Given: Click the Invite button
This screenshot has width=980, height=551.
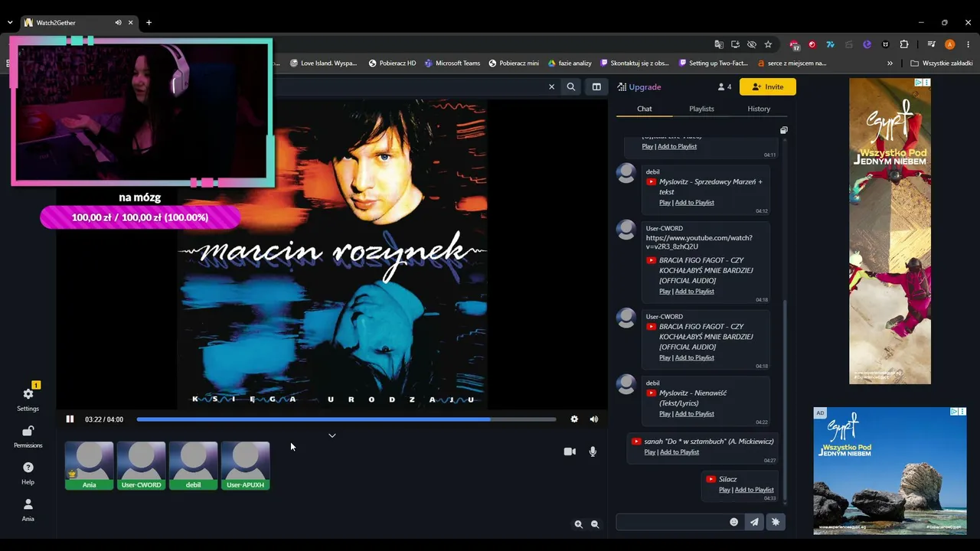Looking at the screenshot, I should tap(768, 86).
